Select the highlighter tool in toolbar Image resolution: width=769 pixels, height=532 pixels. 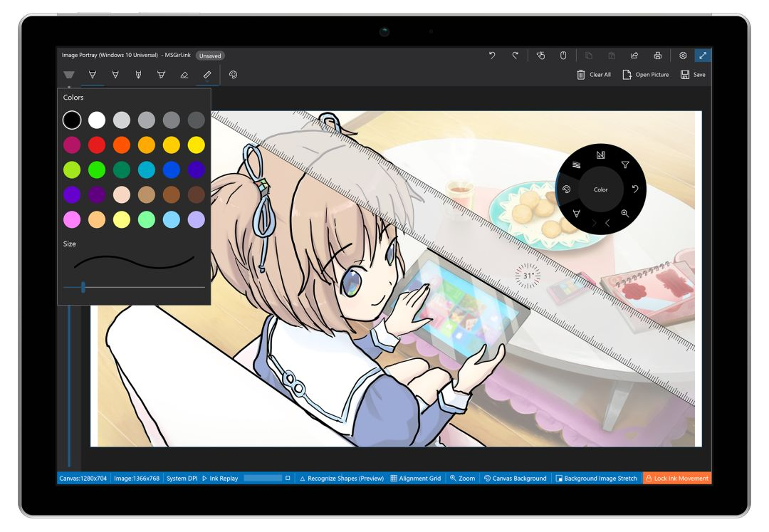(x=161, y=75)
